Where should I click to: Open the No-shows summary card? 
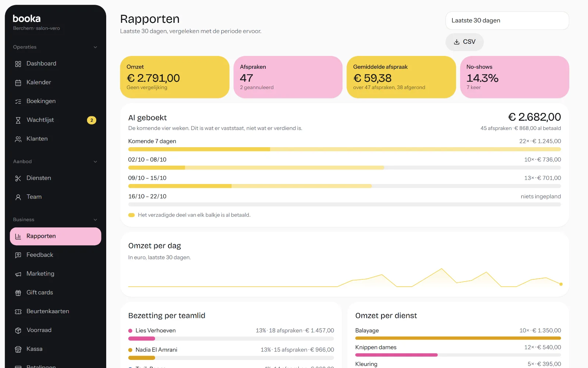[514, 77]
